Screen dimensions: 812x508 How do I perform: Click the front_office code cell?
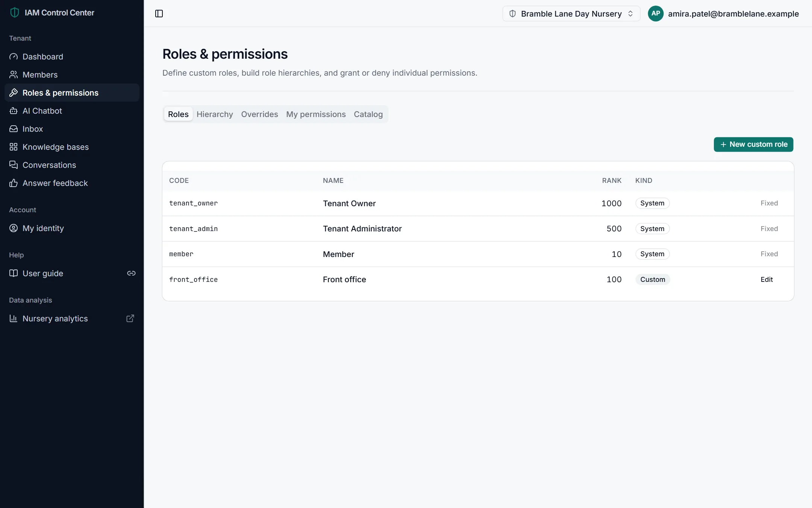(x=193, y=280)
